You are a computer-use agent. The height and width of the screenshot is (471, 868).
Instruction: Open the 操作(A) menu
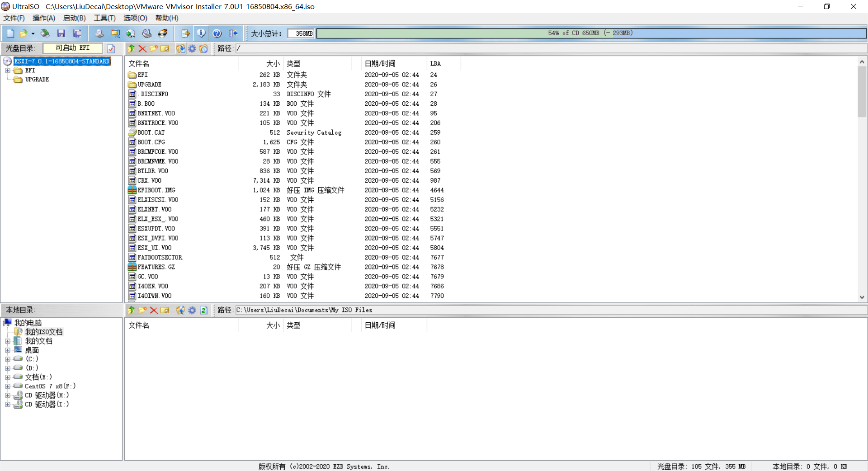[x=44, y=18]
